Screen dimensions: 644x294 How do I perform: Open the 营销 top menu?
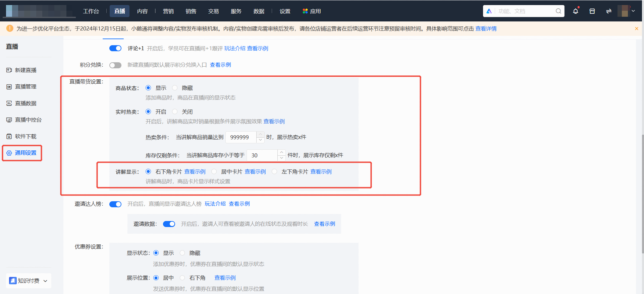pyautogui.click(x=168, y=11)
